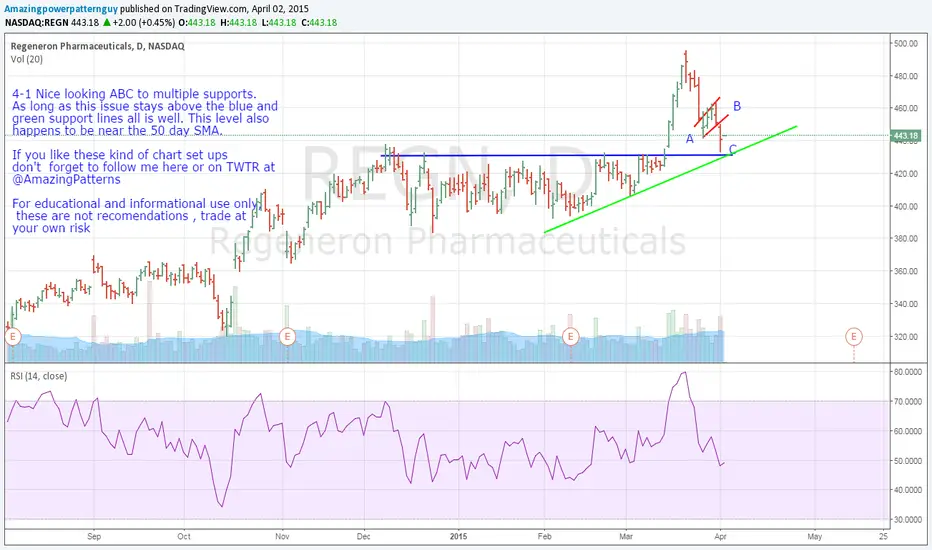Click the 50.0000 RSI axis label
Screen dimensions: 932x550
point(908,461)
